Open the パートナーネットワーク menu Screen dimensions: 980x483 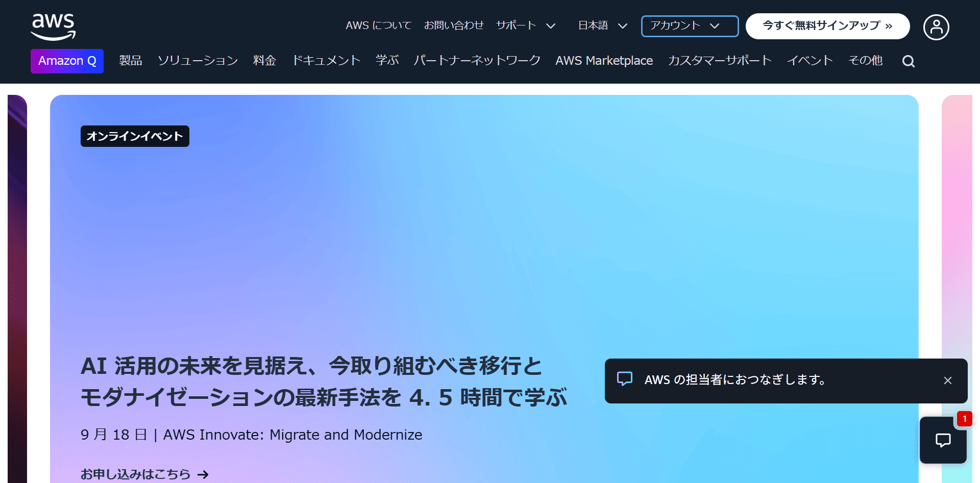click(477, 61)
